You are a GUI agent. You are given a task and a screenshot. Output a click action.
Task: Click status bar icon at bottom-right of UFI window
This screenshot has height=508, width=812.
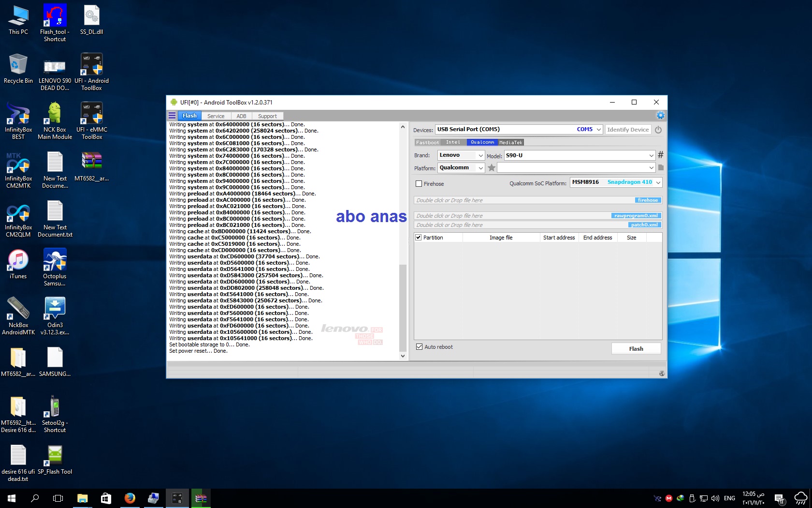[662, 374]
